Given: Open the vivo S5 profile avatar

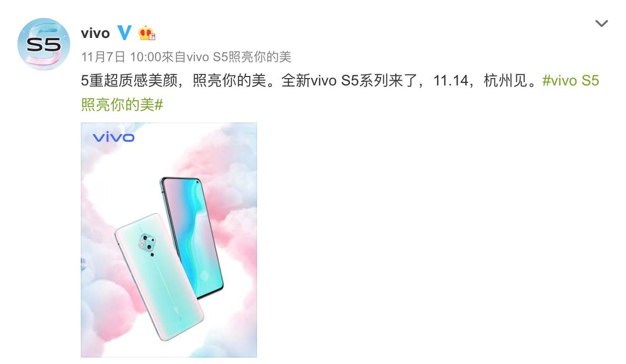Looking at the screenshot, I should coord(43,44).
